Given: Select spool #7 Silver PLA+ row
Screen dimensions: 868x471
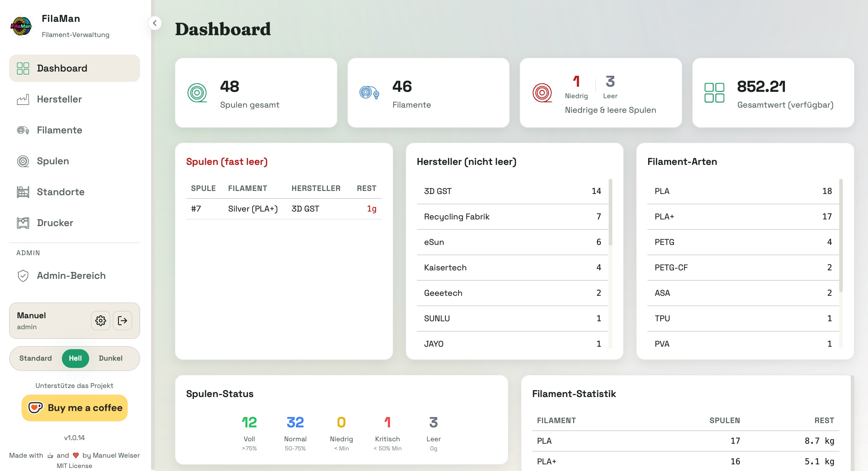Looking at the screenshot, I should (284, 209).
